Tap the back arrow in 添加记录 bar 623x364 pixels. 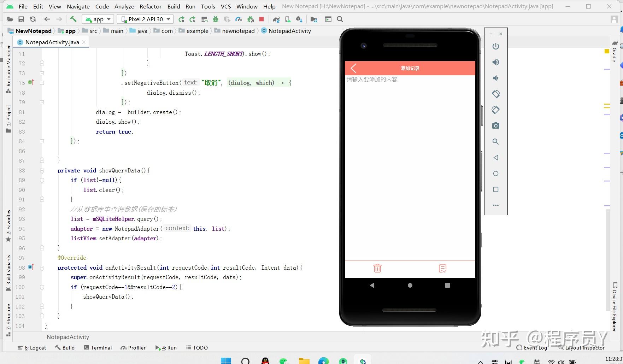pyautogui.click(x=353, y=68)
